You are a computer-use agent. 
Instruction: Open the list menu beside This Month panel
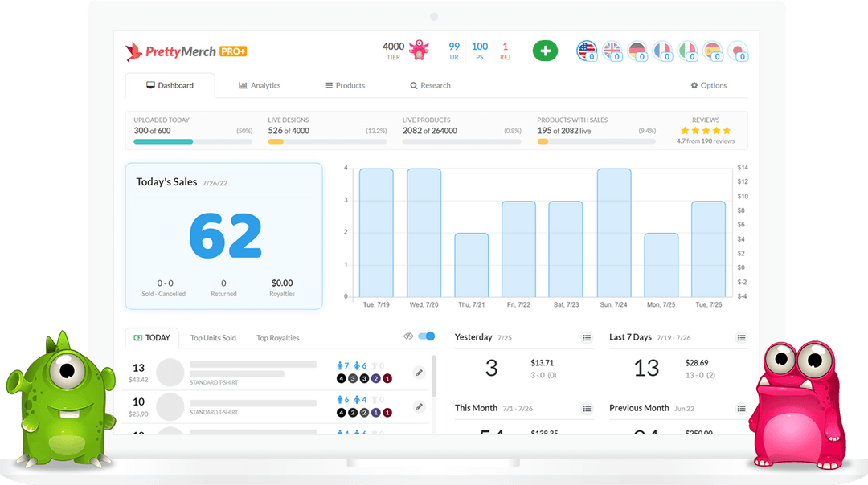[x=588, y=409]
